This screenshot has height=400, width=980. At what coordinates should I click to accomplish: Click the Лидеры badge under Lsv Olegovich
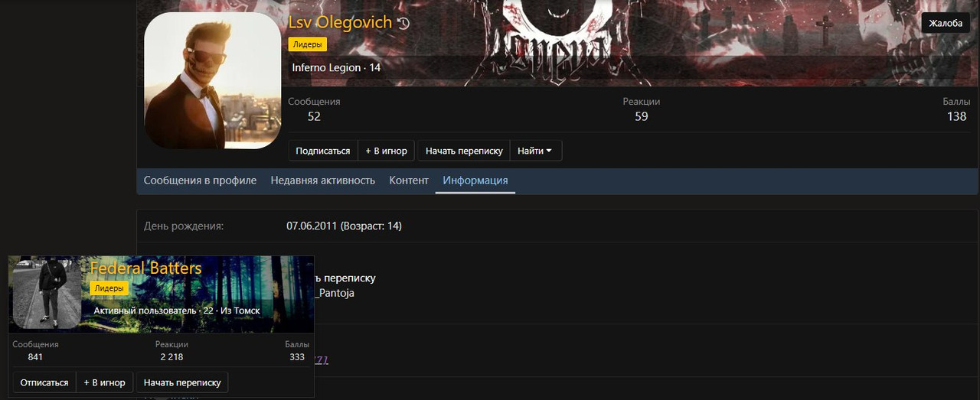coord(307,44)
